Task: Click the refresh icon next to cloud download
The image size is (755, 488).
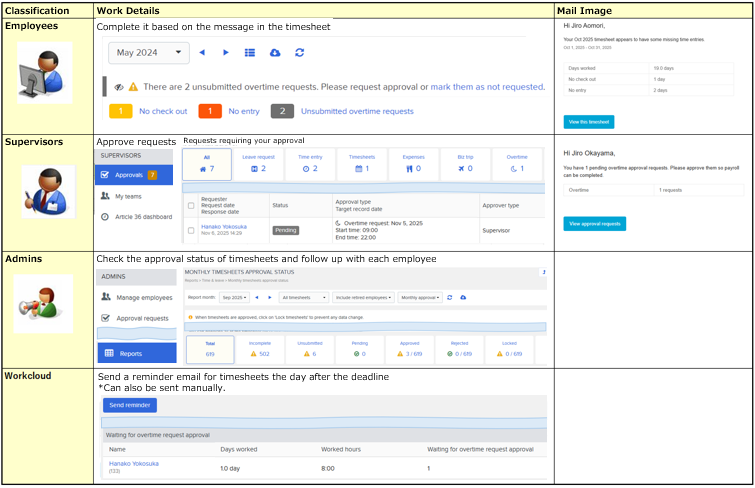Action: (299, 52)
